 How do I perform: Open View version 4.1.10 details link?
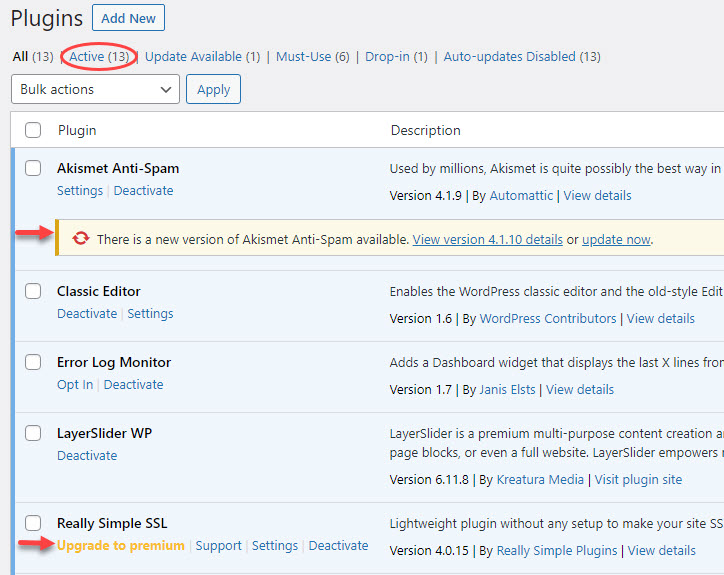click(x=488, y=240)
